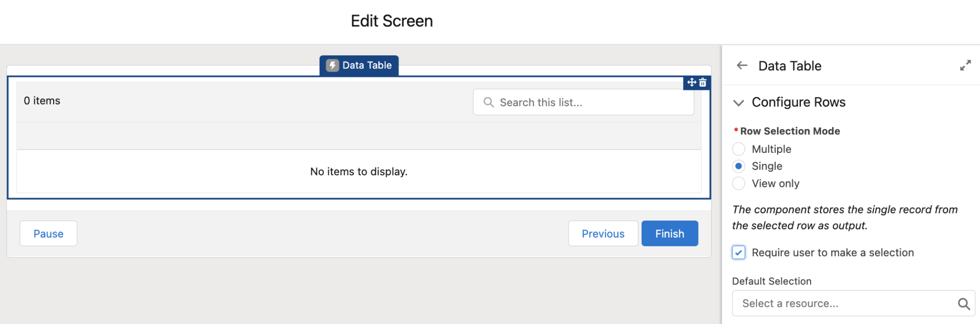The height and width of the screenshot is (324, 980).
Task: Click the magnifier icon in the list search bar
Action: [x=489, y=102]
